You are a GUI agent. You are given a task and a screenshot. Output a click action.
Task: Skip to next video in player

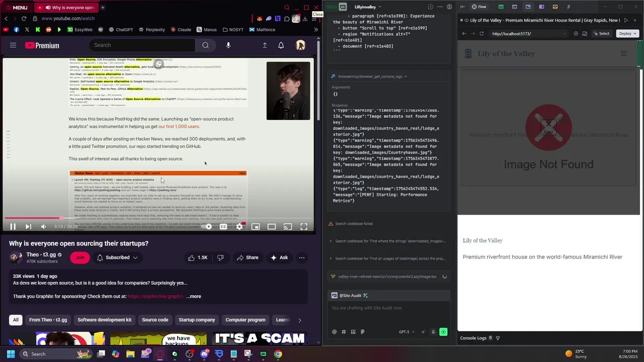[28, 227]
